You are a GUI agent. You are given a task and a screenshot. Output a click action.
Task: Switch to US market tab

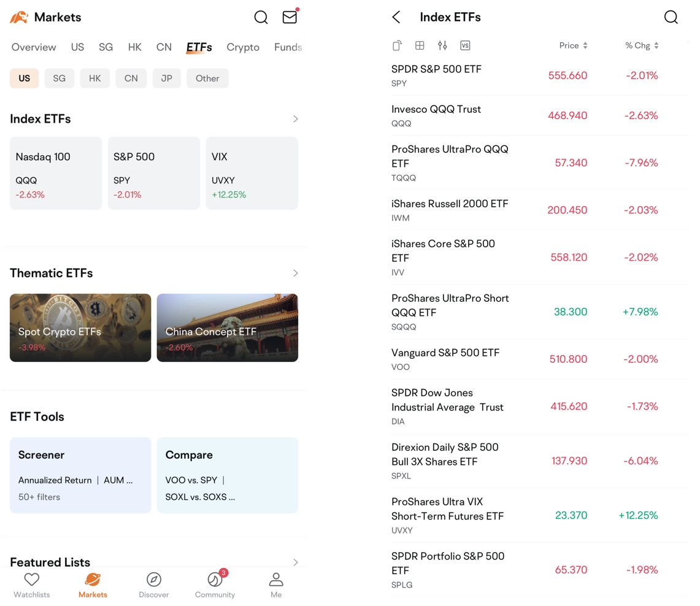pos(77,47)
